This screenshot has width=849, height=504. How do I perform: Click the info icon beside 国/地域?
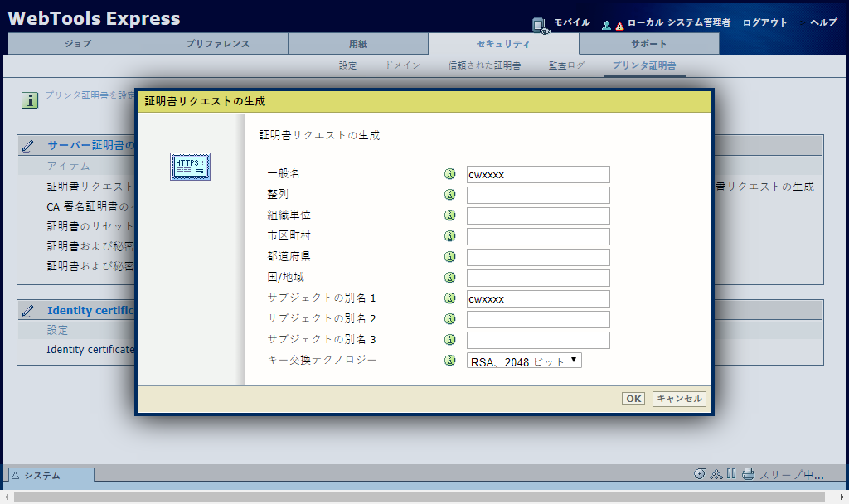[x=450, y=278]
